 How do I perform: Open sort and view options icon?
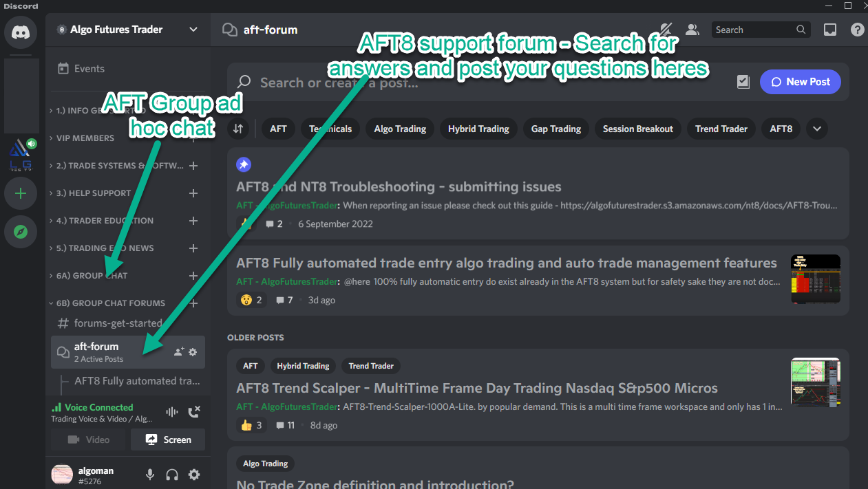pos(238,129)
